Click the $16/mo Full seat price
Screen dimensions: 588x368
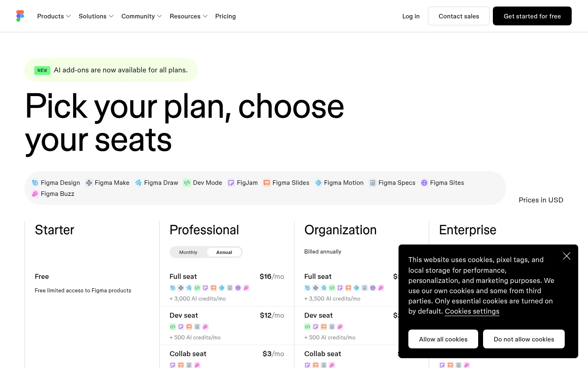pos(272,276)
